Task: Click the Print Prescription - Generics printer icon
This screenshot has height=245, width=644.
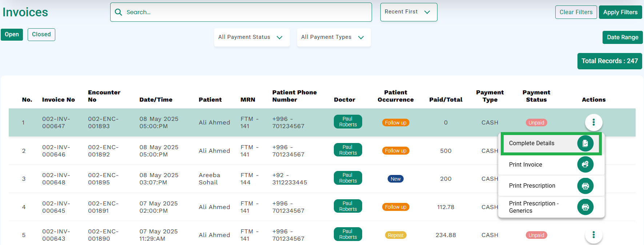Action: click(585, 207)
